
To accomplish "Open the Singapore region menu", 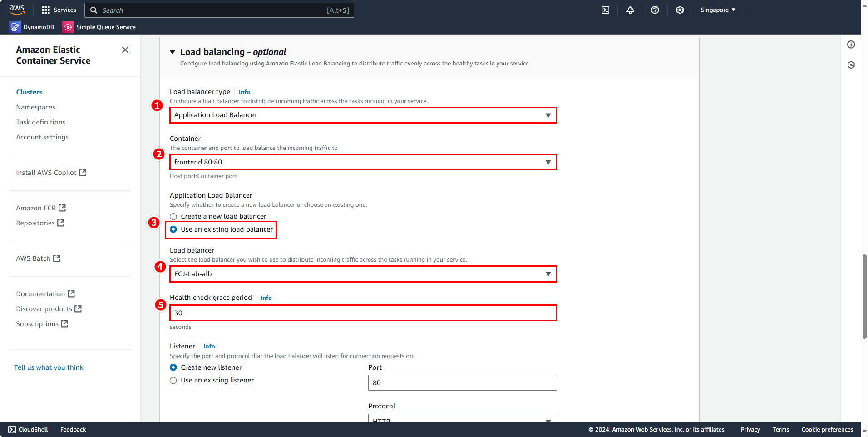I will pyautogui.click(x=718, y=10).
